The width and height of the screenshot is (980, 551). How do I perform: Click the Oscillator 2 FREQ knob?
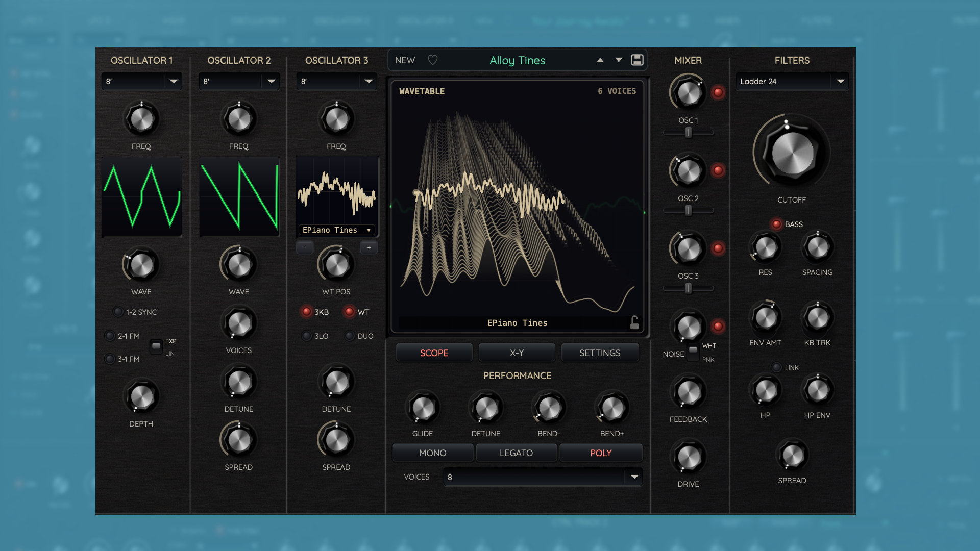[239, 119]
